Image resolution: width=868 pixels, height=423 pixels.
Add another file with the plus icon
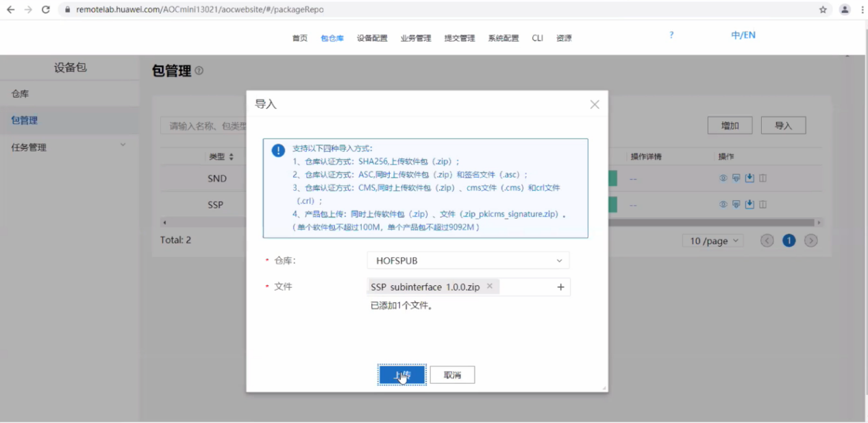click(x=560, y=287)
